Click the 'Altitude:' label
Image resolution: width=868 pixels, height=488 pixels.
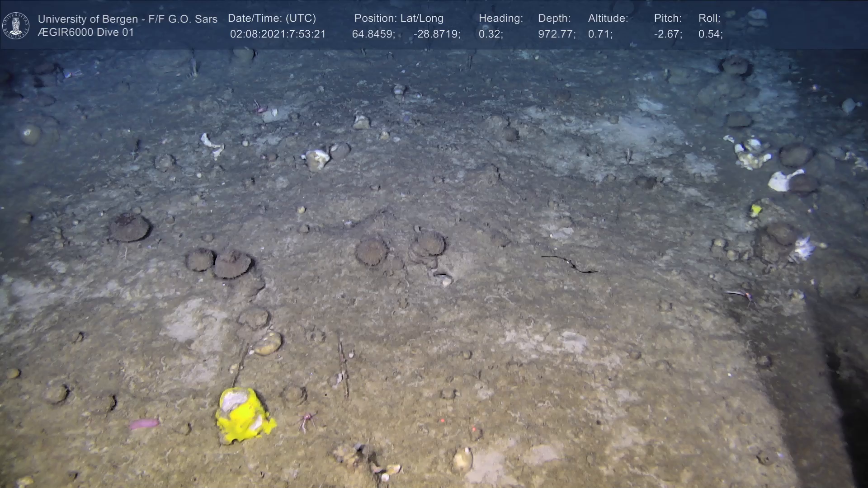pyautogui.click(x=608, y=19)
